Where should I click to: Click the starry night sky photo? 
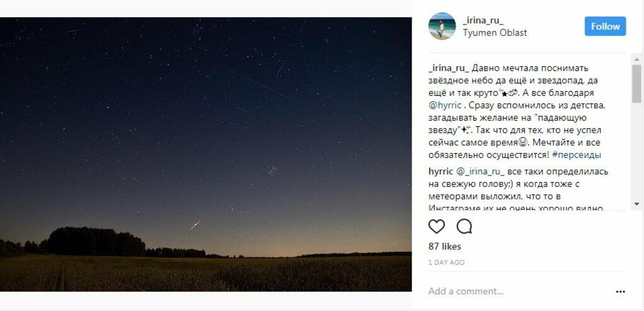click(205, 154)
